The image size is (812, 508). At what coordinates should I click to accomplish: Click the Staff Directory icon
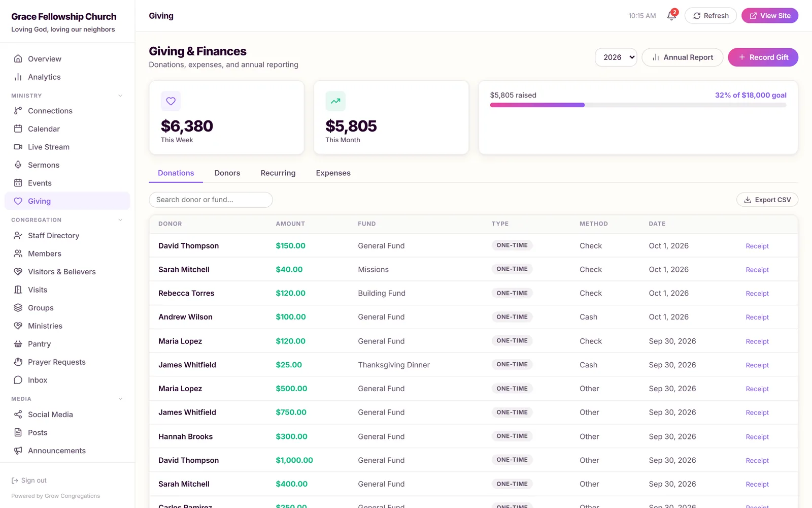coord(18,236)
